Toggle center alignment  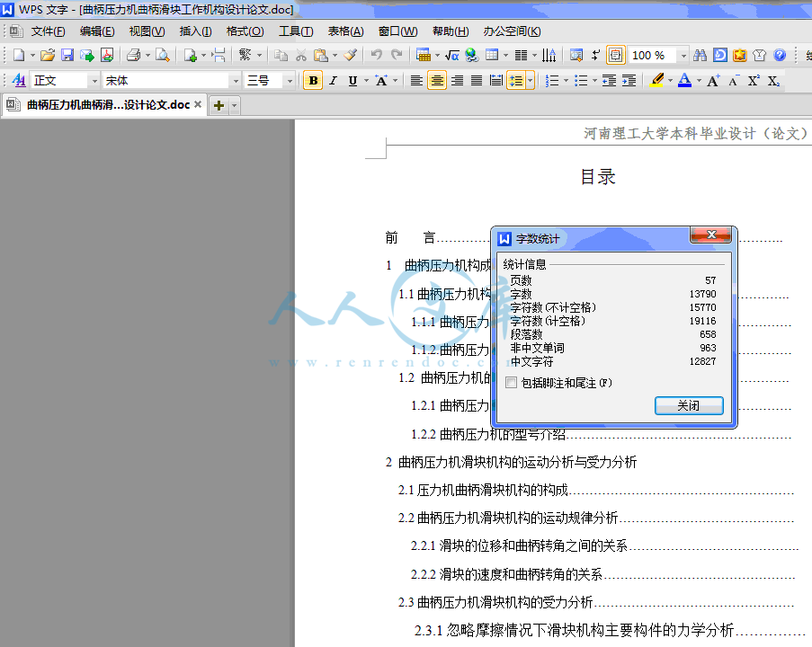click(x=437, y=81)
